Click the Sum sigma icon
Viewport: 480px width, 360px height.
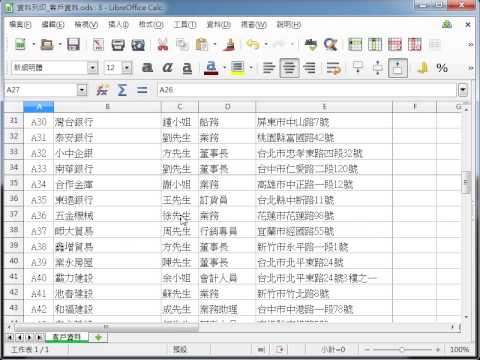122,90
